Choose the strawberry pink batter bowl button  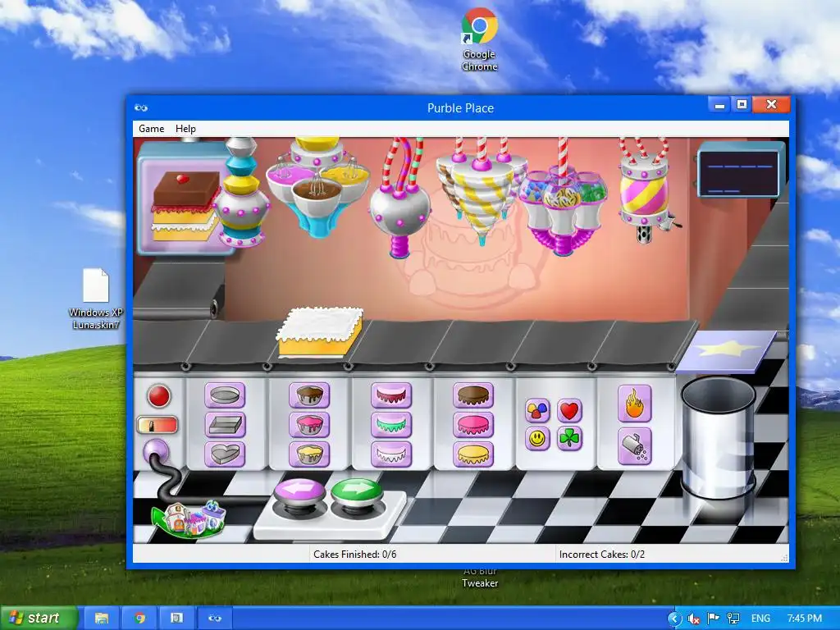[309, 425]
